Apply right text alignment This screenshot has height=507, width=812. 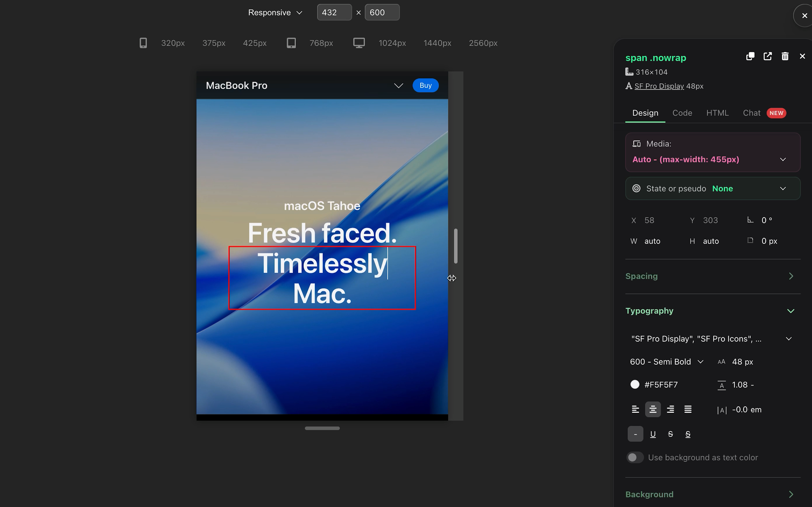point(670,409)
